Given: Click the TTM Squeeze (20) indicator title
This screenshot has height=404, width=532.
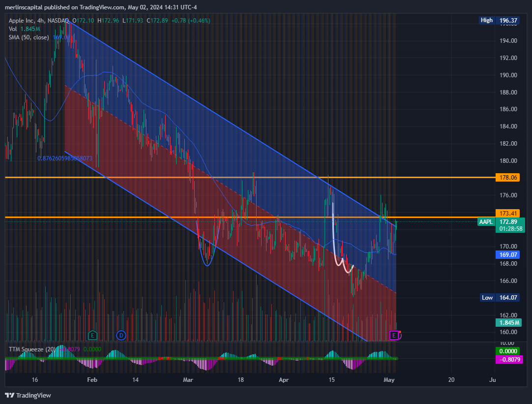Looking at the screenshot, I should [x=32, y=349].
